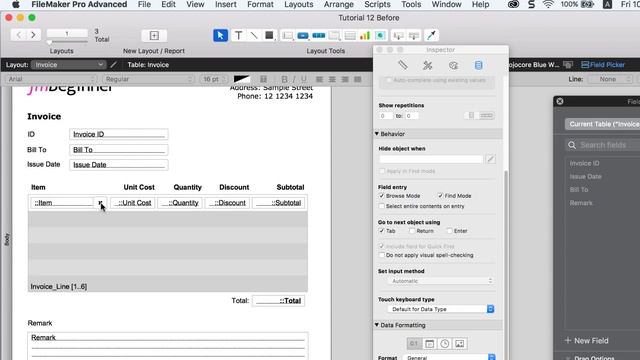The height and width of the screenshot is (360, 640).
Task: Align text left
Action: pos(319,79)
